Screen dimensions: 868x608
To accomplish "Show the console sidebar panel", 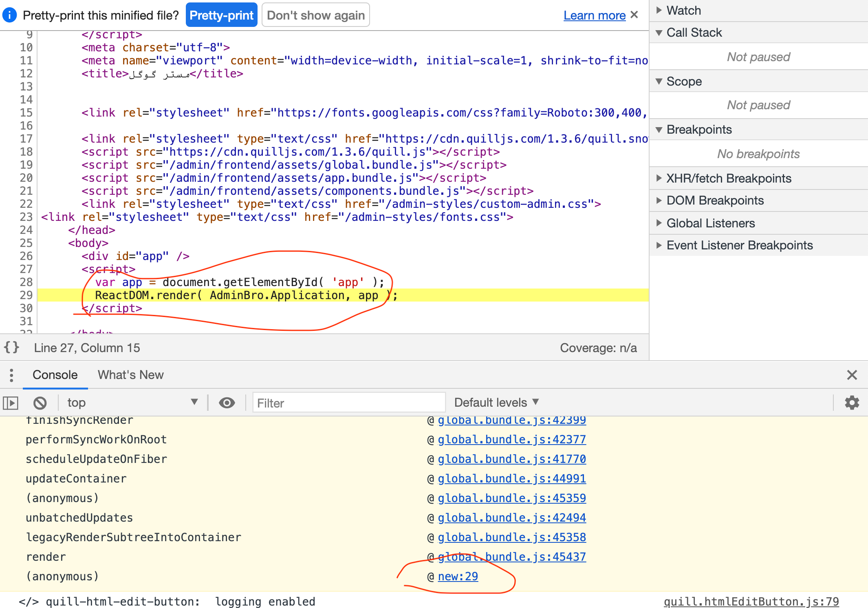I will click(x=11, y=403).
